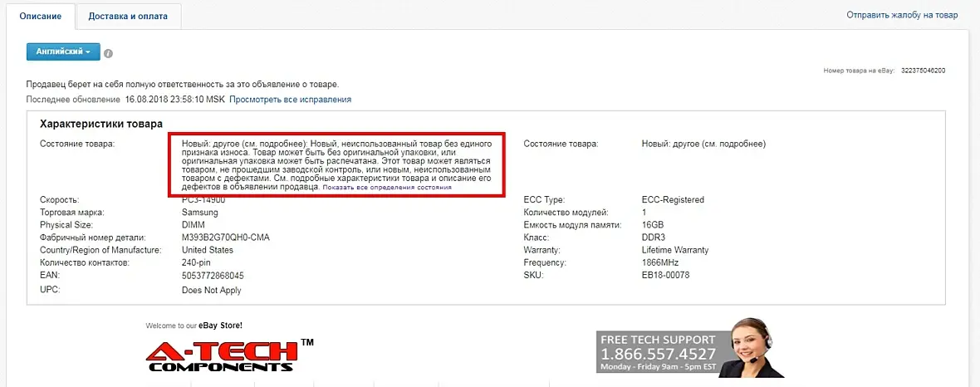Click the ECC-Registered type value
This screenshot has height=387, width=980.
pos(673,200)
